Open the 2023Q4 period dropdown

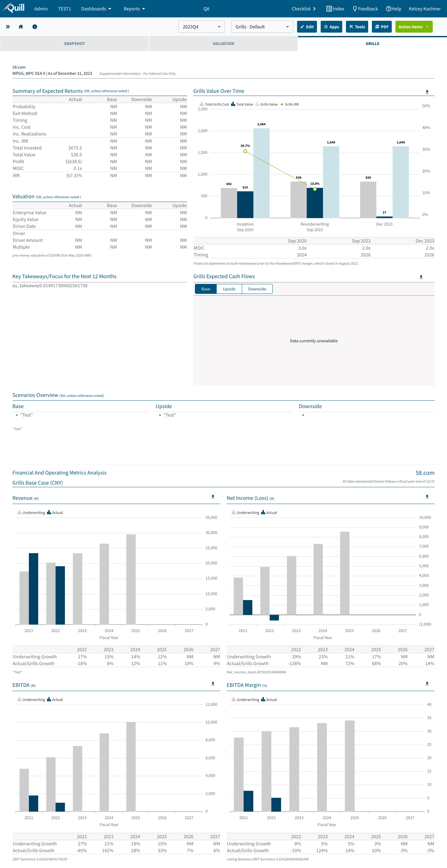(201, 27)
